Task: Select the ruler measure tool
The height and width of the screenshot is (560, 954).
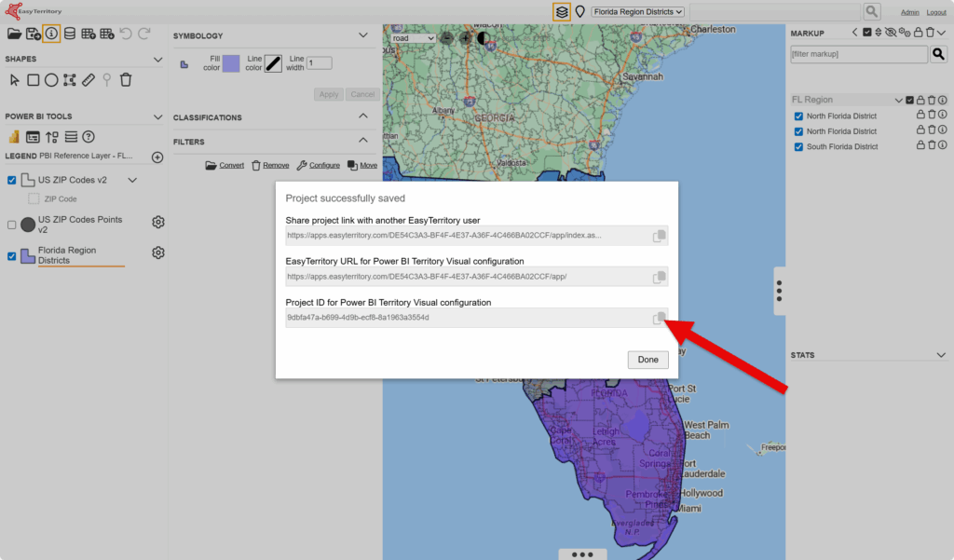Action: click(89, 80)
